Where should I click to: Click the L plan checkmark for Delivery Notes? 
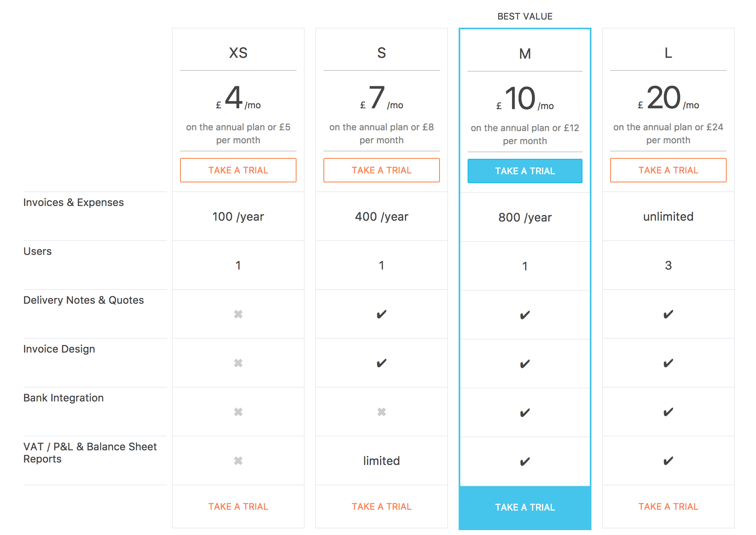coord(668,314)
